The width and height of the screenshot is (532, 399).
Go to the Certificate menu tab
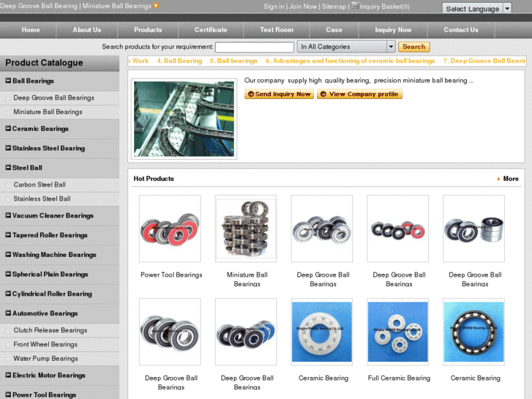click(211, 30)
